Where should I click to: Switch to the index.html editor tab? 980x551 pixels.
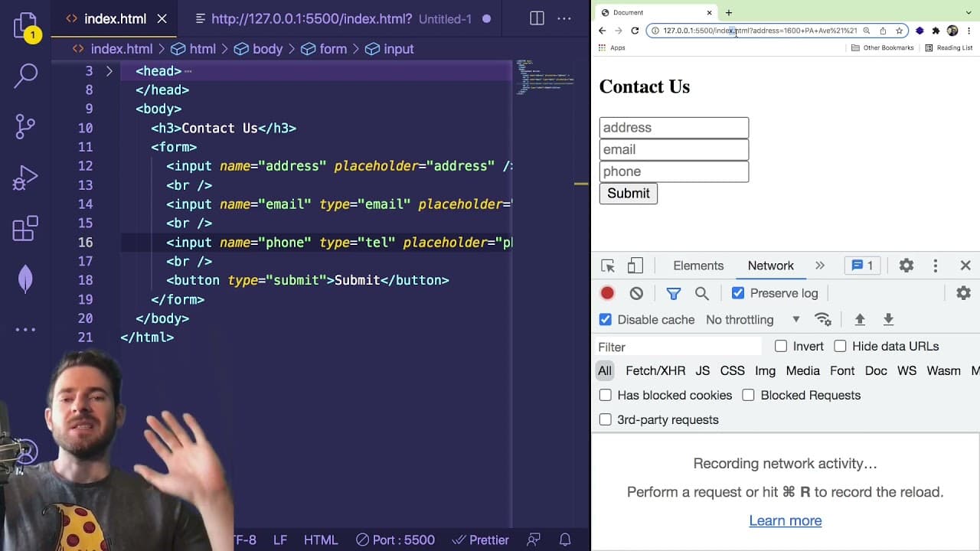115,18
